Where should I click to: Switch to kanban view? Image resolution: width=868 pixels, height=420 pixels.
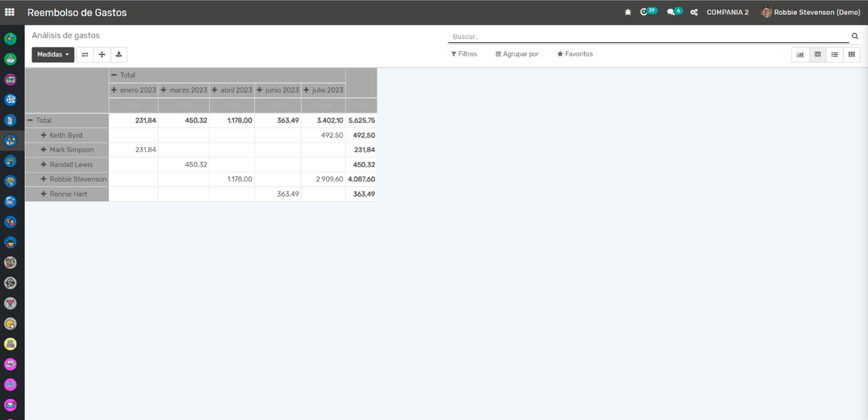851,55
